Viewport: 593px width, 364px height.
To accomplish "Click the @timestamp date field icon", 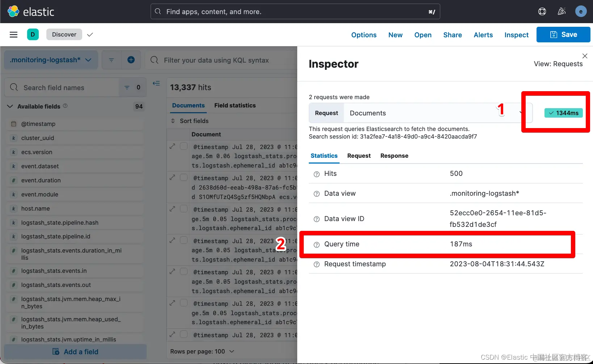I will [x=13, y=124].
